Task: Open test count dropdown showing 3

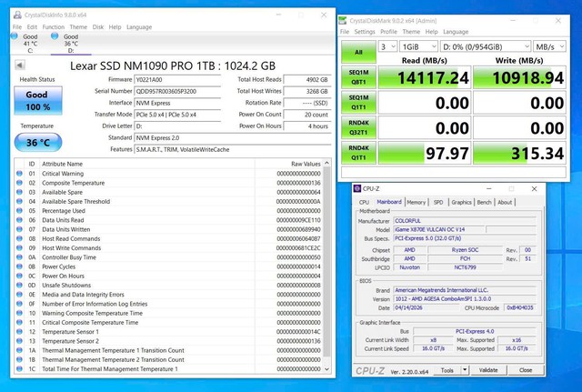Action: point(387,46)
